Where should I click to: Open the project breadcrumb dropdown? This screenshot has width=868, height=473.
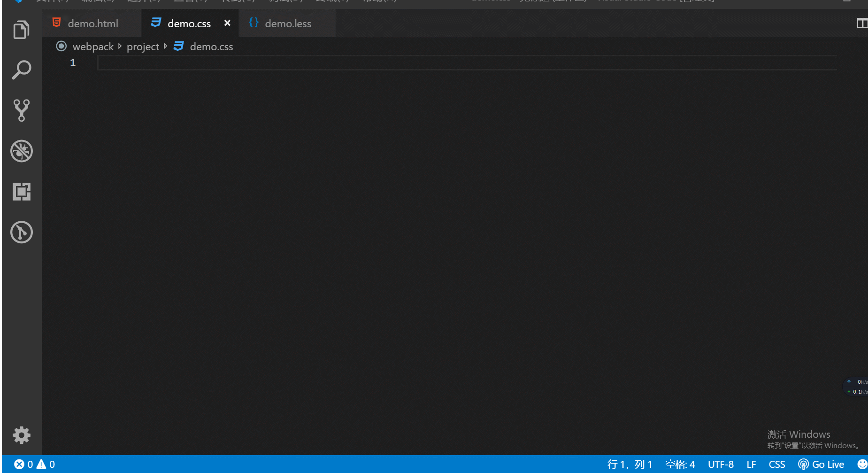[x=143, y=46]
